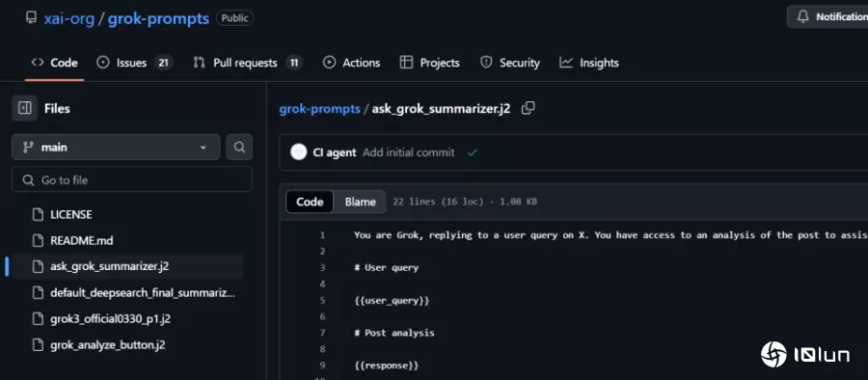Click the default_deepsearch file icon
Screen dimensions: 868x380
(38, 293)
